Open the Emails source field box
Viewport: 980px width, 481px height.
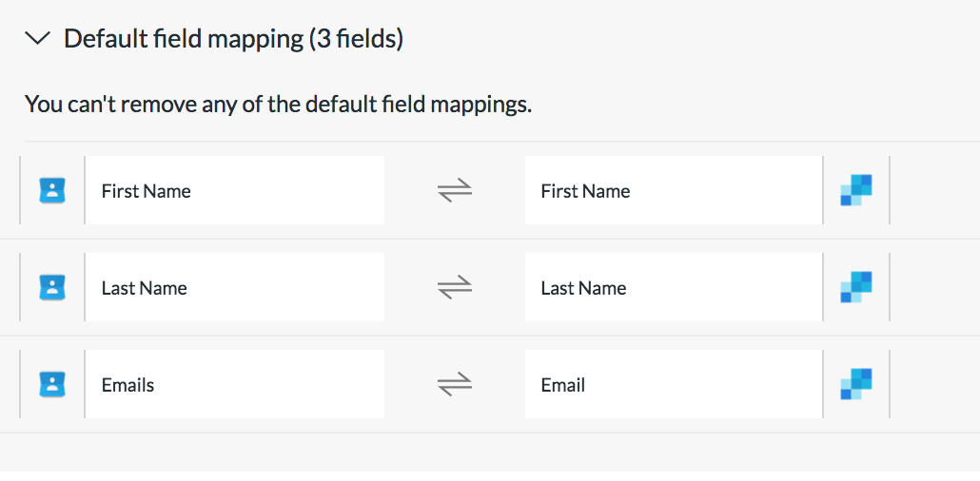234,383
